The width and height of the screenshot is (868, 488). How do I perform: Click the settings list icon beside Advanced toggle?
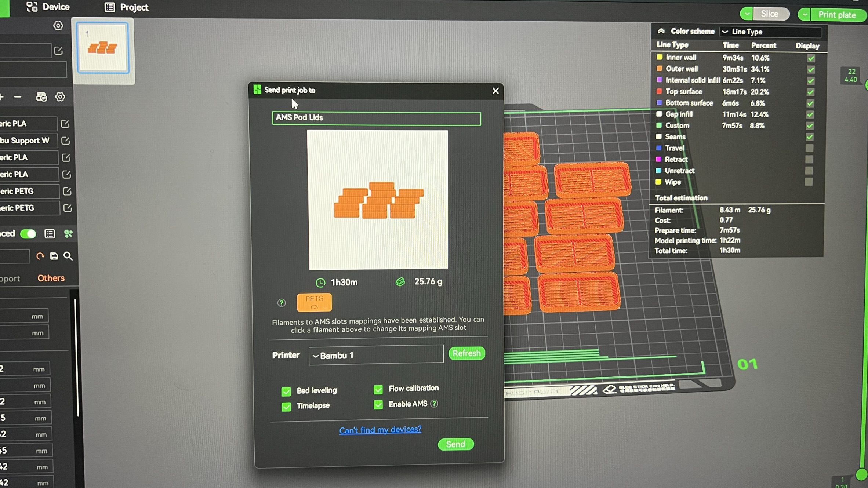[x=50, y=234]
